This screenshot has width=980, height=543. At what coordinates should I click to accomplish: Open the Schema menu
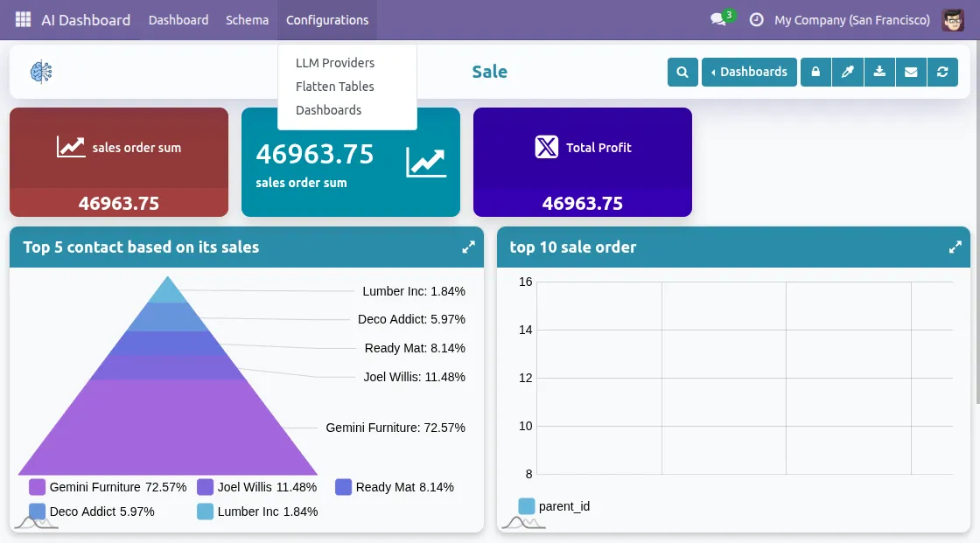(247, 19)
